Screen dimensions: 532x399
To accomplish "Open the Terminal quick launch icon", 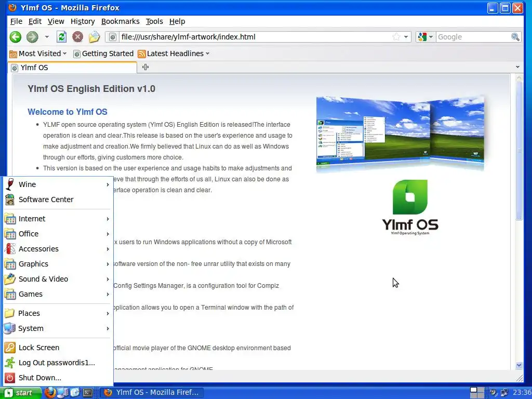I will pos(87,393).
